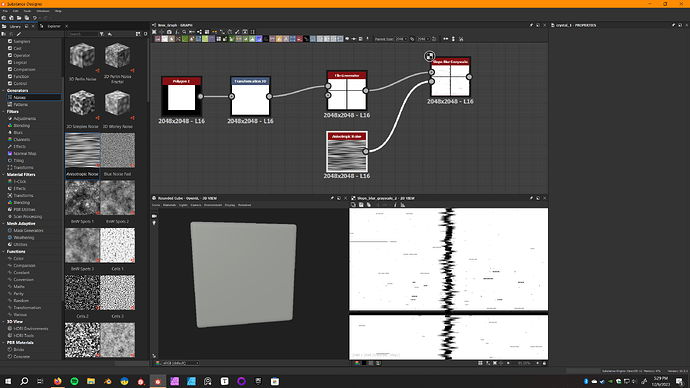Screen dimensions: 690x388
Task: Click the size link chain icon
Action: point(412,39)
